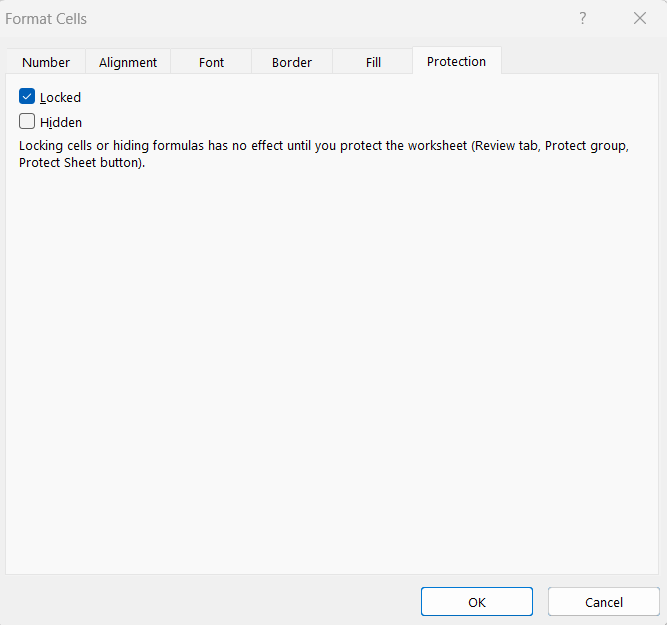
Task: Go to the Font tab
Action: point(211,62)
